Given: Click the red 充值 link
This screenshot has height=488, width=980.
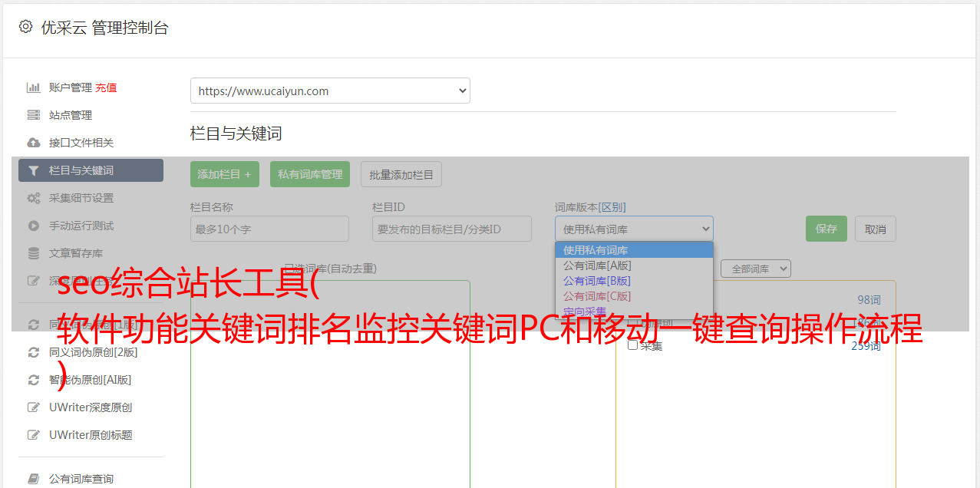Looking at the screenshot, I should (106, 87).
